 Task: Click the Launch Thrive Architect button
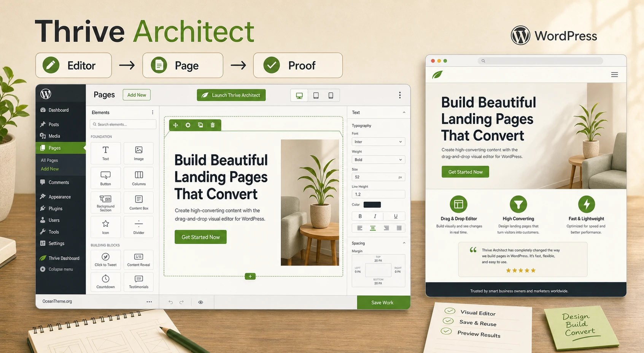point(231,95)
